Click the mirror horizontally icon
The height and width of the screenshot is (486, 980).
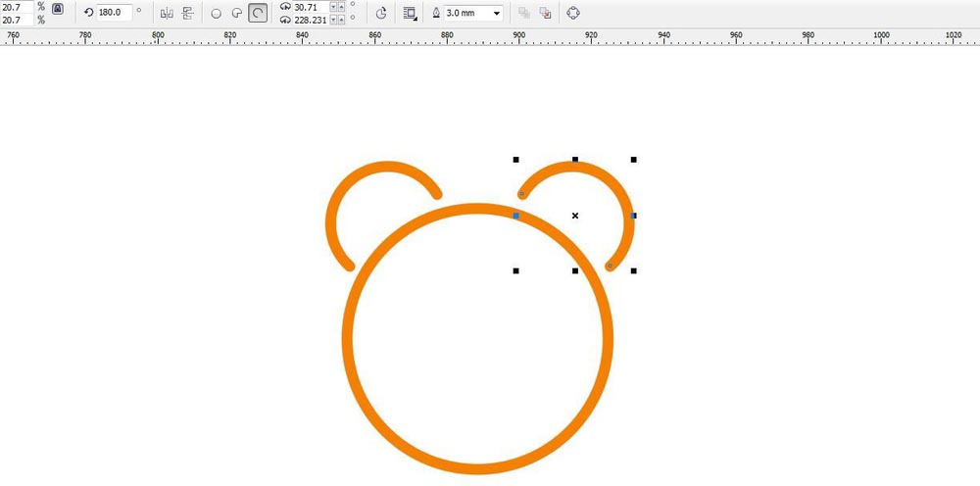(x=166, y=14)
